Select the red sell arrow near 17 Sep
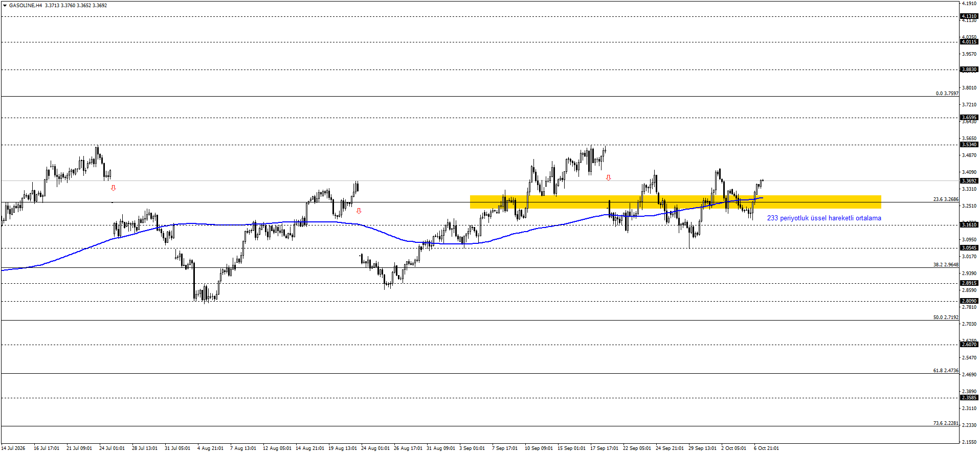This screenshot has width=980, height=454. [x=608, y=178]
